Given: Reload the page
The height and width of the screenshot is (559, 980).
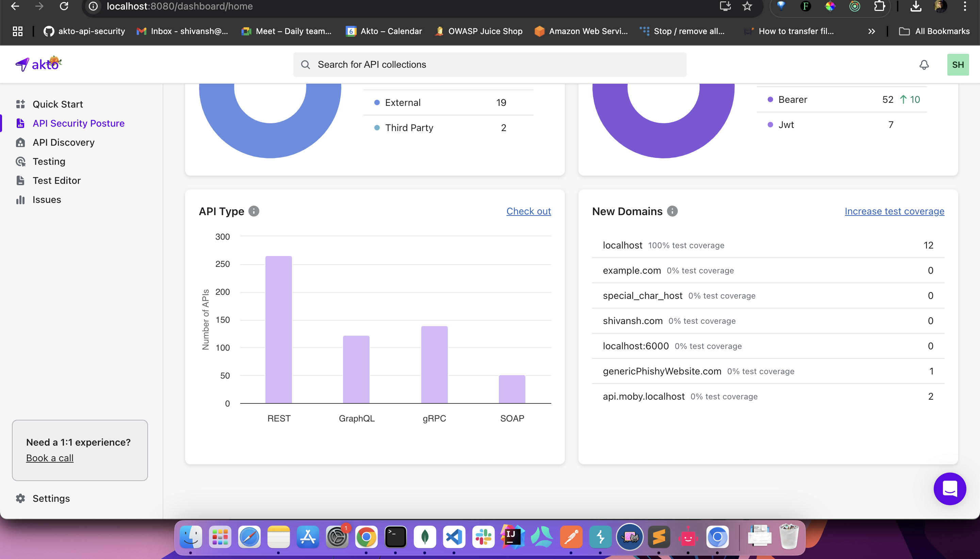Looking at the screenshot, I should pyautogui.click(x=64, y=6).
